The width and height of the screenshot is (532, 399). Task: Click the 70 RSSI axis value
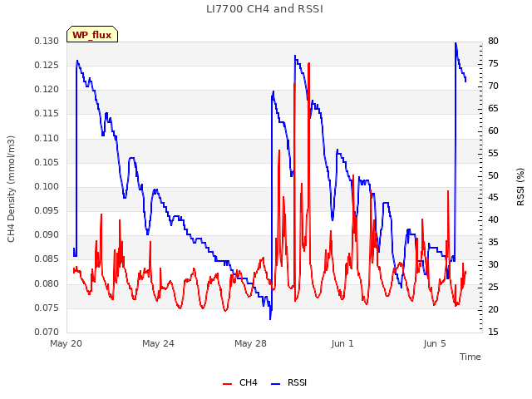coord(493,86)
